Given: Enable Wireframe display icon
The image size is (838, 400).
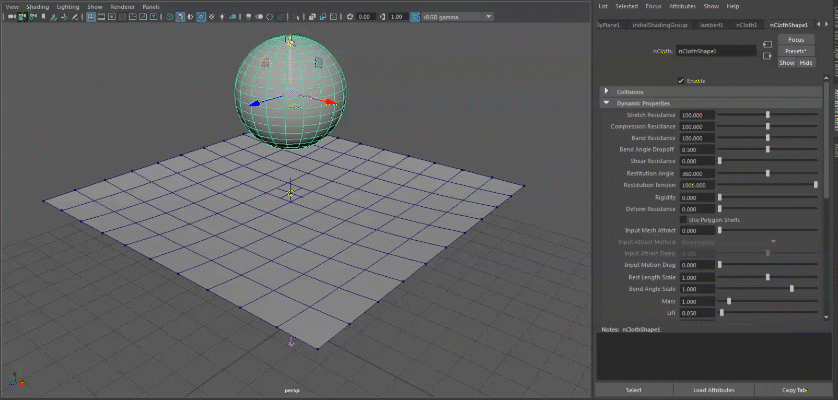Looking at the screenshot, I should point(169,17).
